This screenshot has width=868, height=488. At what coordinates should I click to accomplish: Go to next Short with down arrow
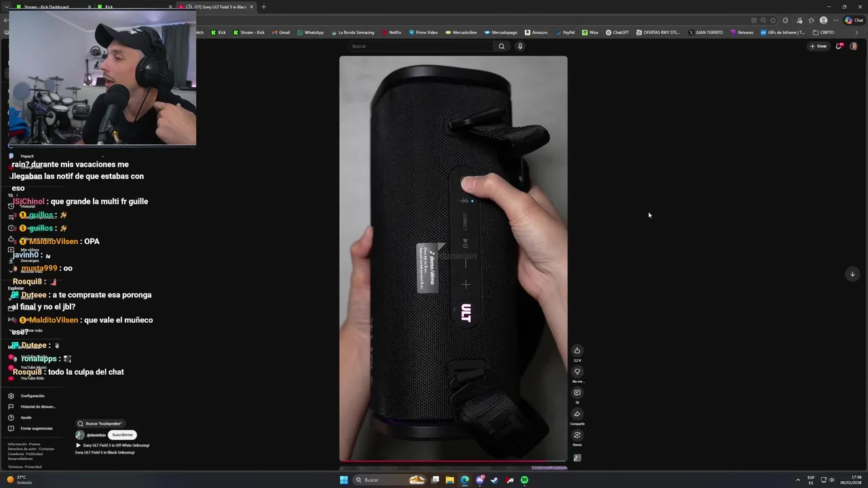coord(852,274)
